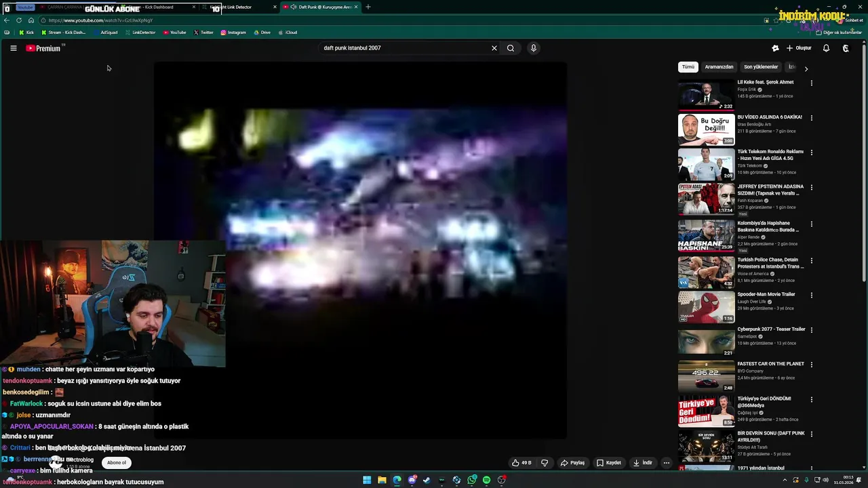This screenshot has width=868, height=488.
Task: Open Turkish Police Chase video title
Action: 770,263
